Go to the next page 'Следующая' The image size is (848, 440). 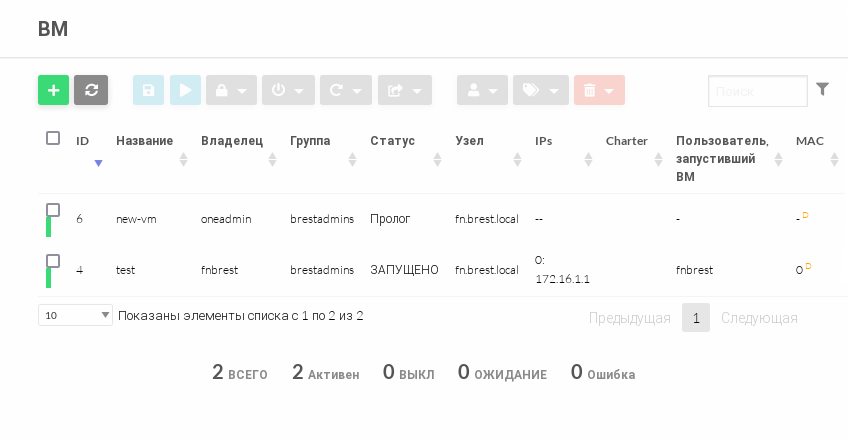[759, 318]
